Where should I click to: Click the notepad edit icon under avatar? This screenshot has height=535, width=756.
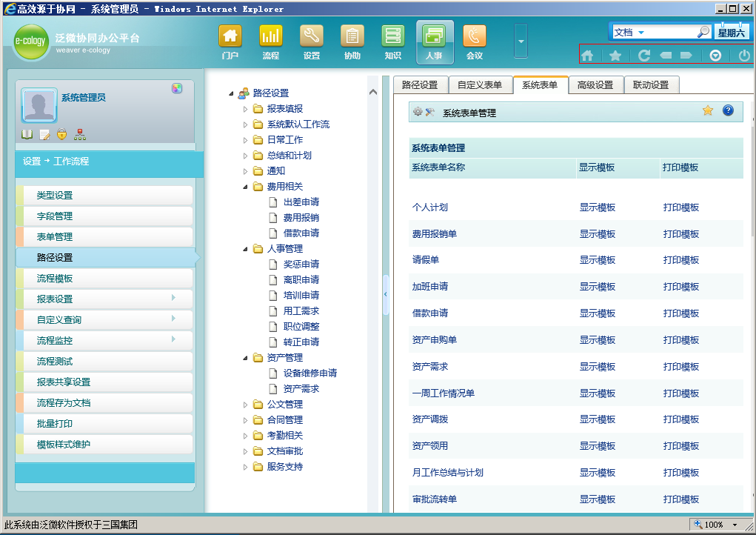click(45, 135)
